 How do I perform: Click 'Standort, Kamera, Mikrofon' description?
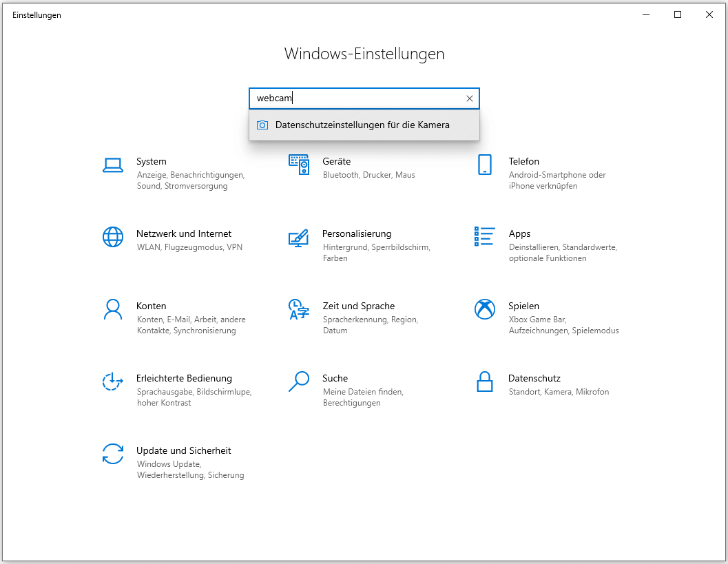[x=559, y=393]
